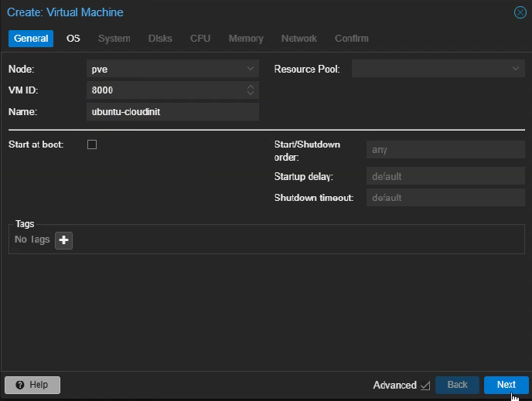Open the System tab
Image resolution: width=532 pixels, height=401 pixels.
click(x=114, y=39)
